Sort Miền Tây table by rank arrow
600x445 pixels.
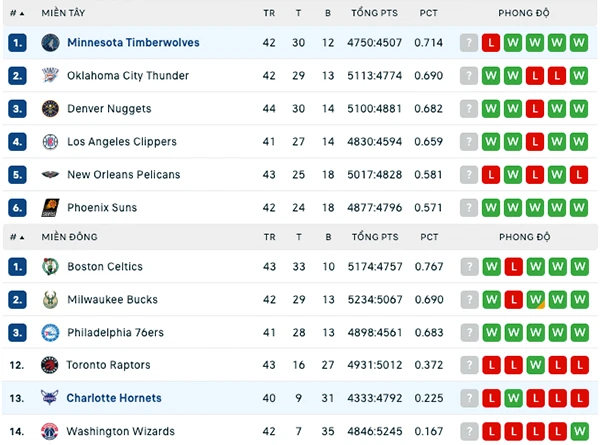click(x=22, y=14)
